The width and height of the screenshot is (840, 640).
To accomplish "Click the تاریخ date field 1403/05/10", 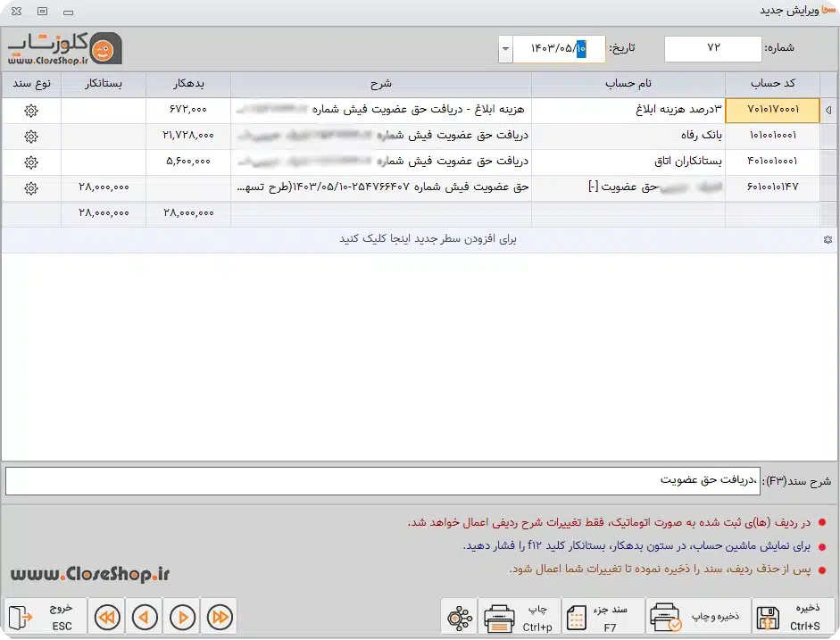I will 559,49.
